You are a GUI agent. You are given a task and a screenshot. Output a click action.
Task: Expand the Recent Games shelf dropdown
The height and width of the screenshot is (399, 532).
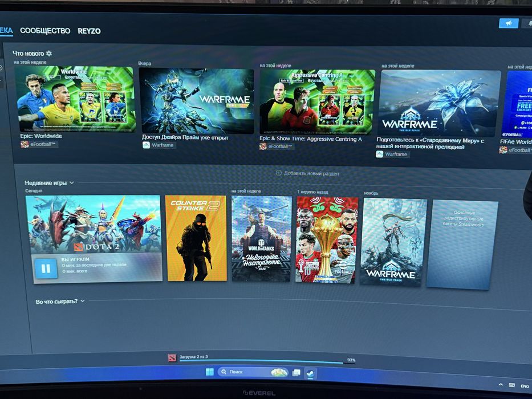point(72,182)
